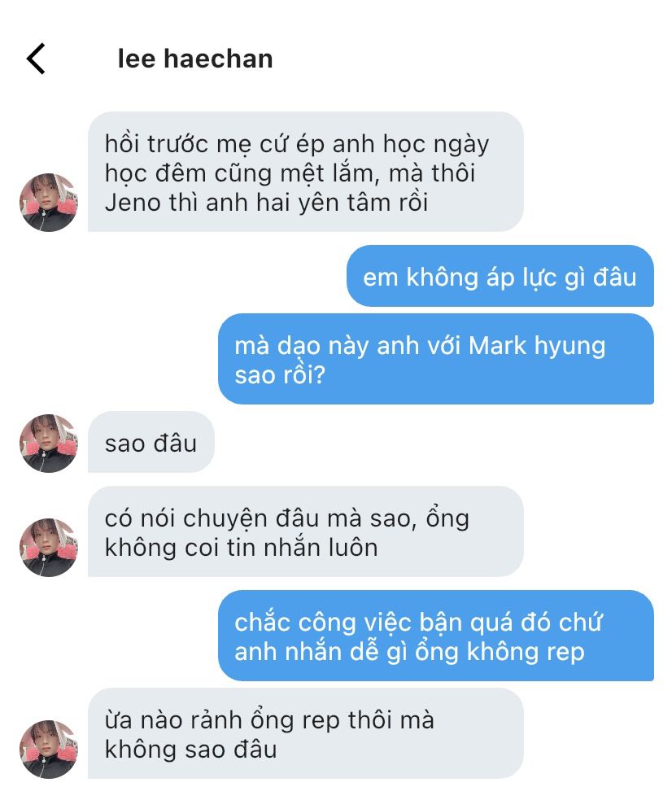This screenshot has height=787, width=672.
Task: Click 'anh nhắn dễ gì ổng không rep' line
Action: (x=409, y=652)
